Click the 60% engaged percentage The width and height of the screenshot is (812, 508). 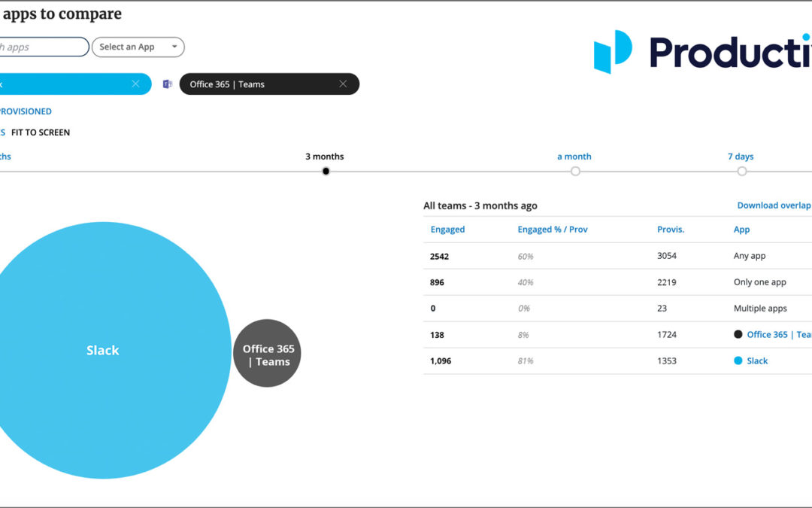tap(525, 256)
